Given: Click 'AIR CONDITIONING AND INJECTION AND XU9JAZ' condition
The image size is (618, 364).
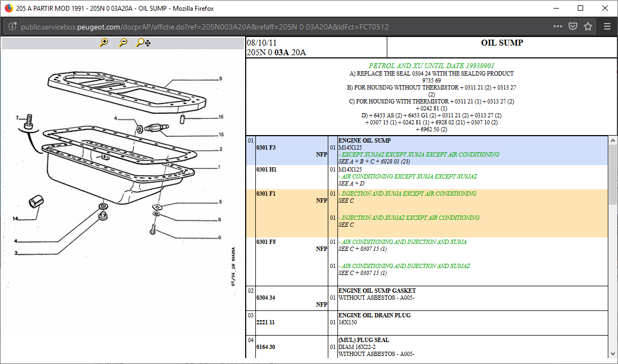Looking at the screenshot, I should point(404,266).
